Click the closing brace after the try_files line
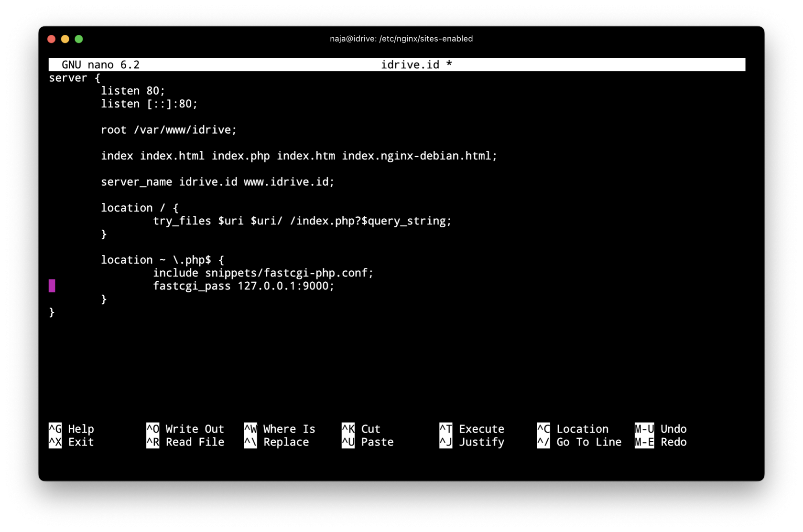Image resolution: width=803 pixels, height=532 pixels. 104,234
